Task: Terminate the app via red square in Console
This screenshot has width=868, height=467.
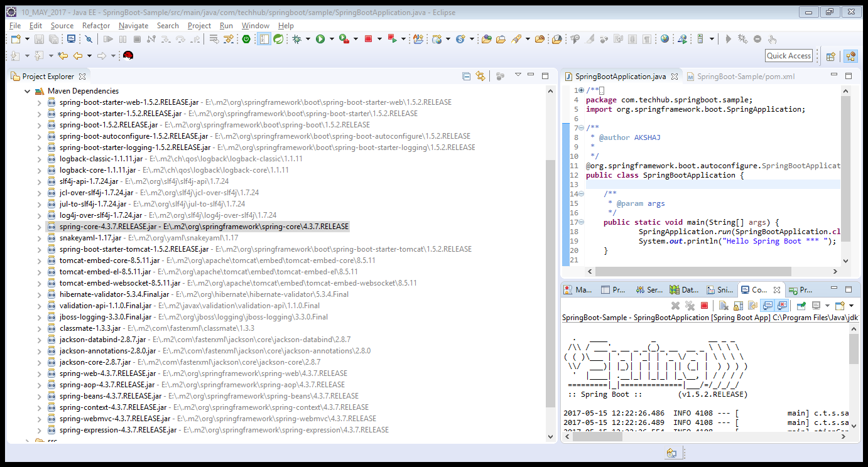Action: 704,305
